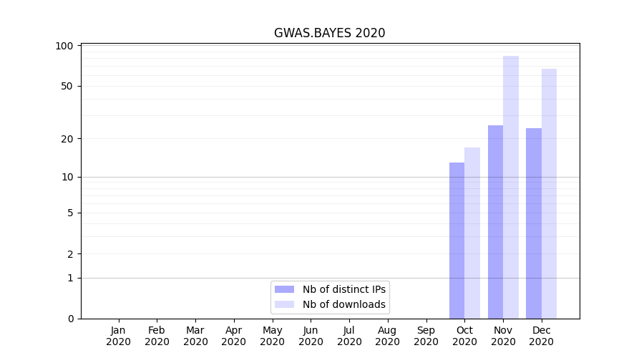
Task: Select the 'Nb of downloads' legend label
Action: (x=344, y=304)
